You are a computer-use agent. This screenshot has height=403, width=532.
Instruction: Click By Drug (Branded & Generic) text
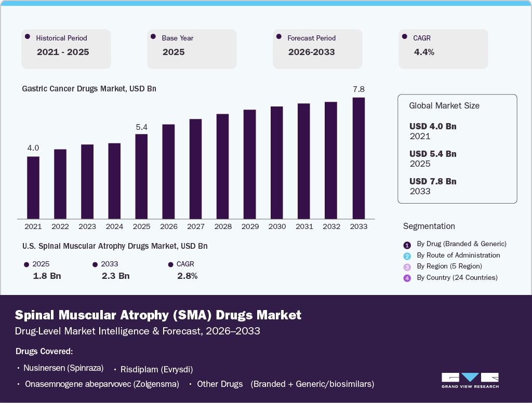point(461,244)
